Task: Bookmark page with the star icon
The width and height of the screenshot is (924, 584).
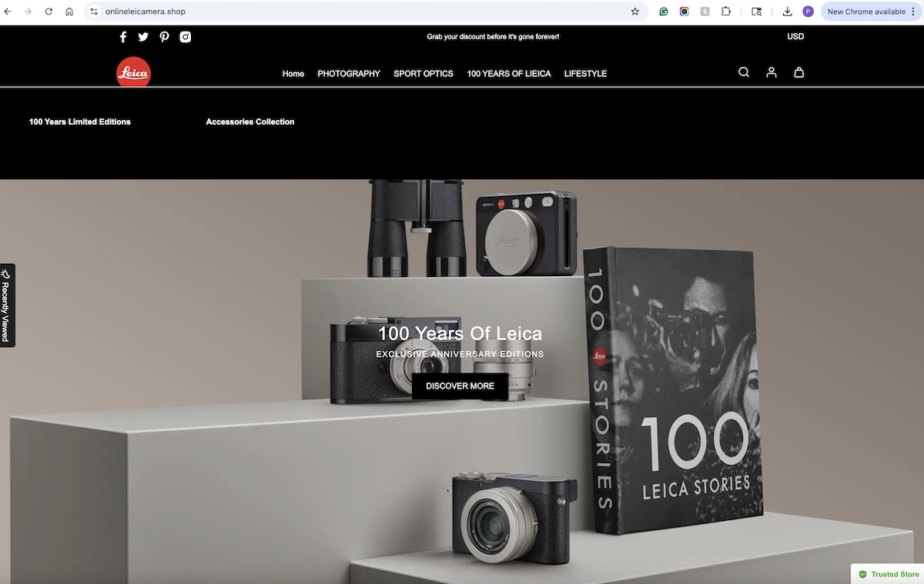Action: [x=635, y=12]
